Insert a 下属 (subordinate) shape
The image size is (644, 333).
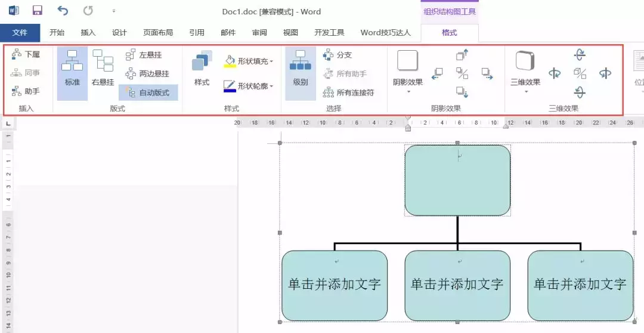[26, 54]
